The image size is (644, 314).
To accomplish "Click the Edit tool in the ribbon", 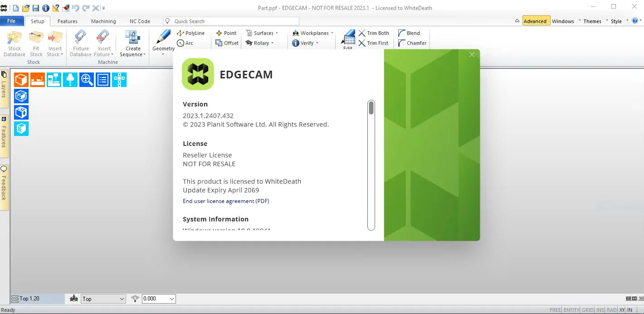I will [x=348, y=39].
